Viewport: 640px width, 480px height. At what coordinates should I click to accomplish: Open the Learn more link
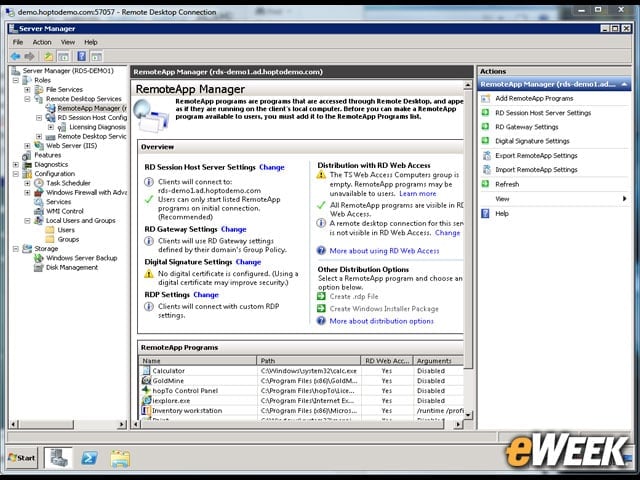[418, 193]
